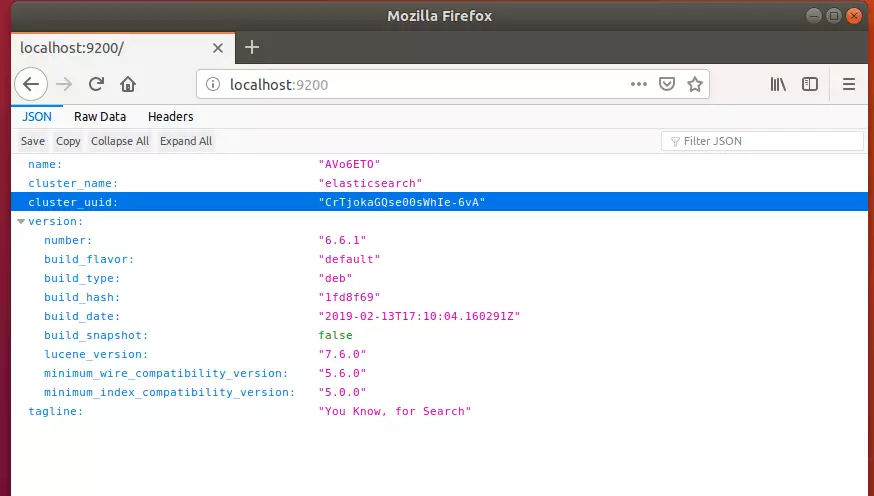
Task: Open the Firefox home page icon
Action: tap(128, 84)
